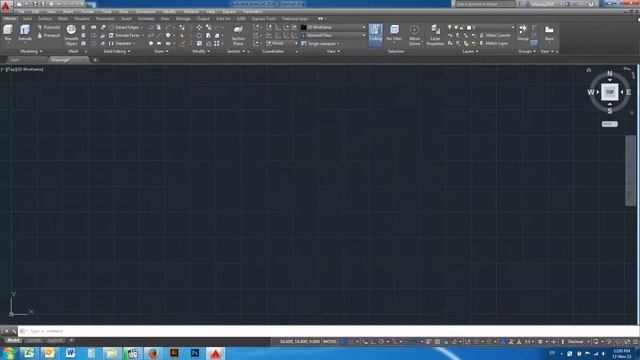The height and width of the screenshot is (360, 640).
Task: Open Word from the taskbar
Action: (70, 353)
